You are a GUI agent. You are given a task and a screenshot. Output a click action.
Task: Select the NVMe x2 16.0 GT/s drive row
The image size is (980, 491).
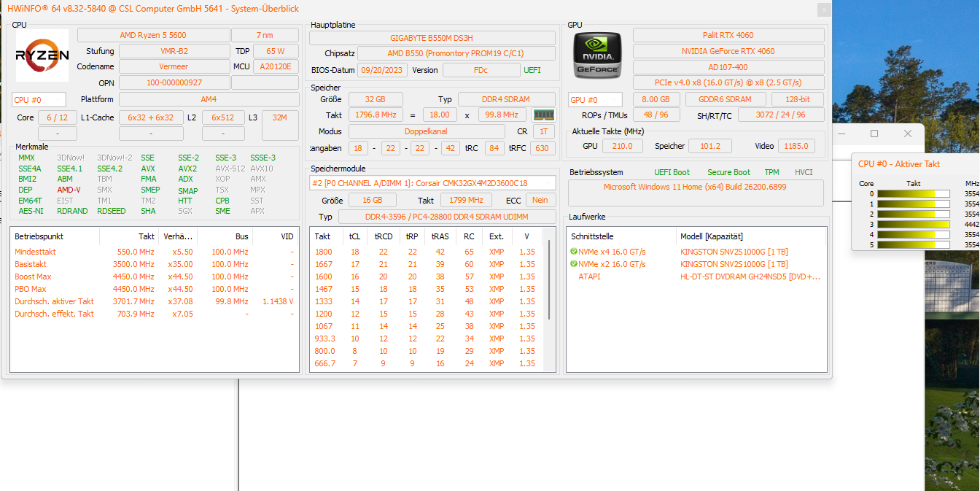coord(696,264)
